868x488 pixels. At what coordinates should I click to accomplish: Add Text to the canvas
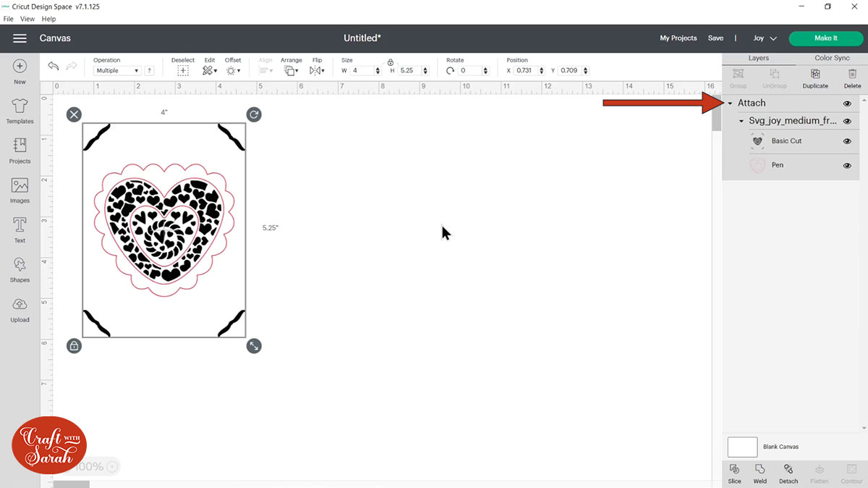point(20,230)
